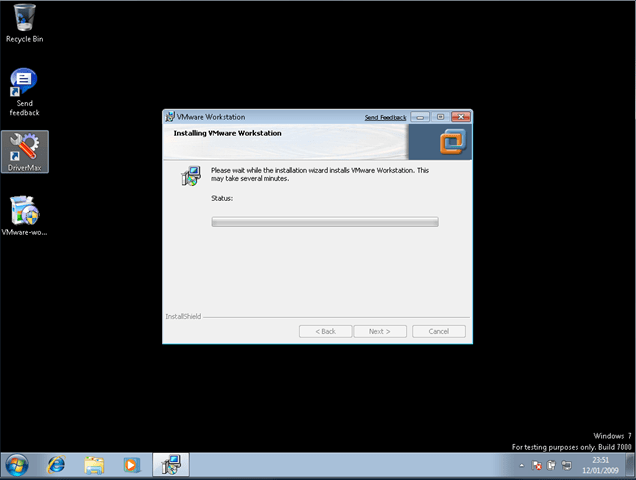
Task: Click the installation status progress bar
Action: click(x=324, y=221)
